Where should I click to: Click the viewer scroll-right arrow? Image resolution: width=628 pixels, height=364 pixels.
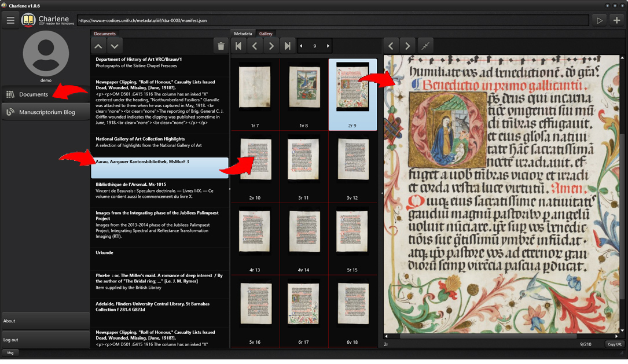[x=616, y=336]
